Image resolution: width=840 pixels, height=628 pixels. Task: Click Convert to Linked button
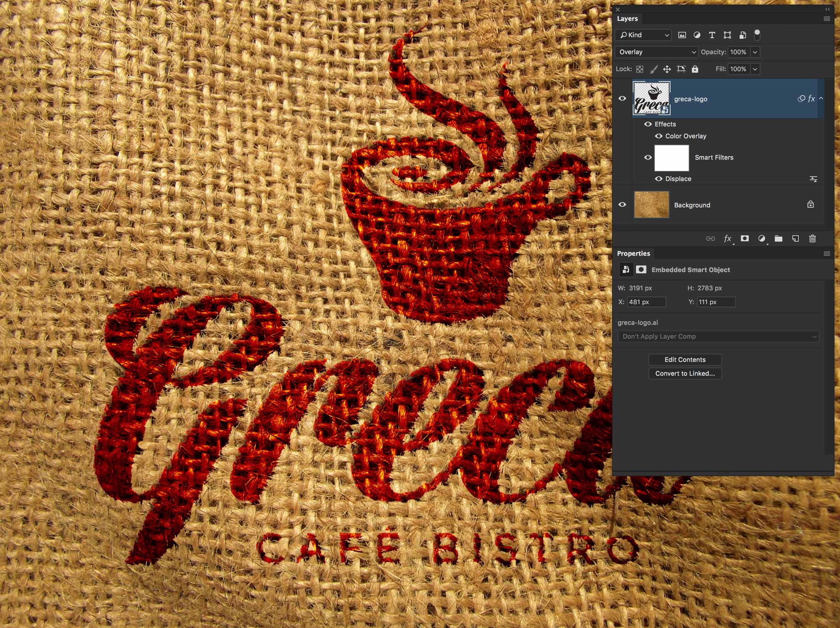685,373
